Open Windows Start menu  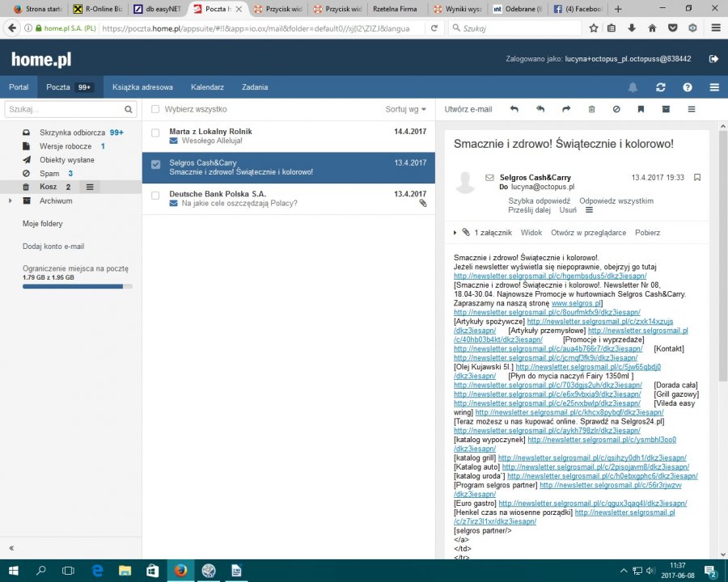click(14, 571)
